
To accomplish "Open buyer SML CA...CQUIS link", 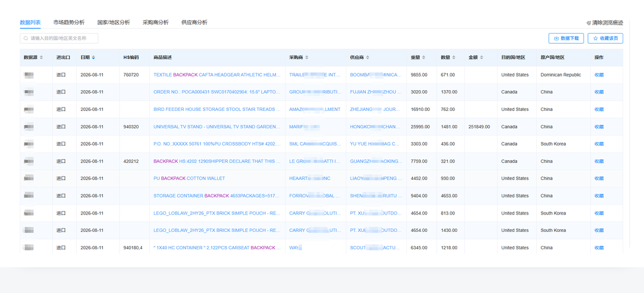I will (x=315, y=144).
